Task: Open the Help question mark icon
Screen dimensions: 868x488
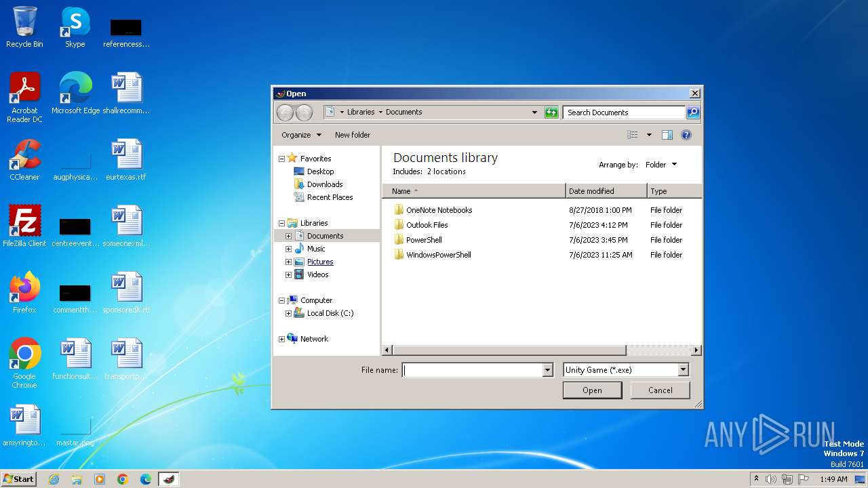Action: (686, 135)
